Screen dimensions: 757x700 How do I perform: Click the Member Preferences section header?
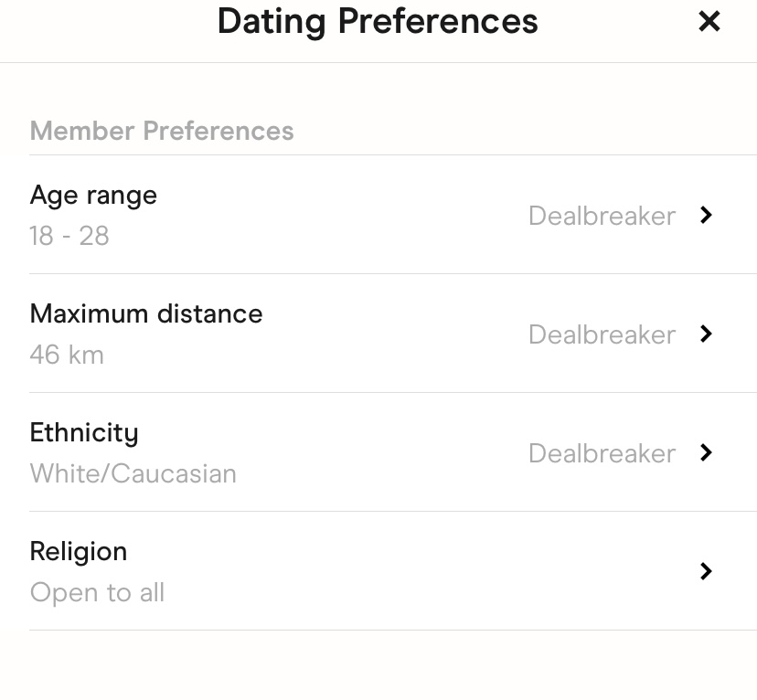coord(162,131)
